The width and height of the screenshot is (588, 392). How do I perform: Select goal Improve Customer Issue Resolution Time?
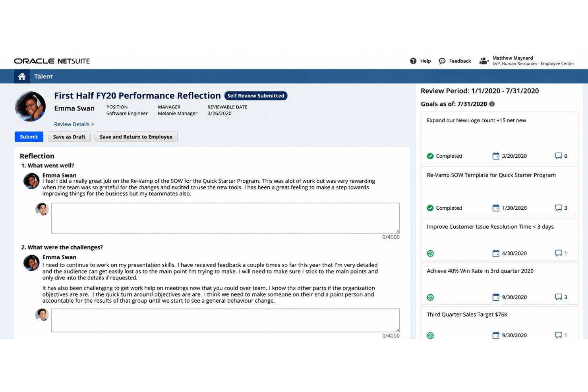pos(490,227)
